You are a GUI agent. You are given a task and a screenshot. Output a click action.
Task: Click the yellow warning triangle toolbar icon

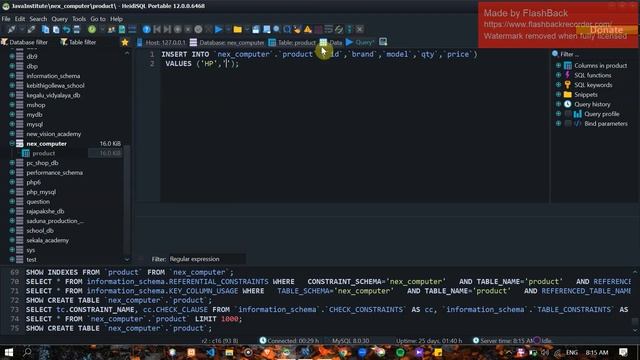pos(308,29)
